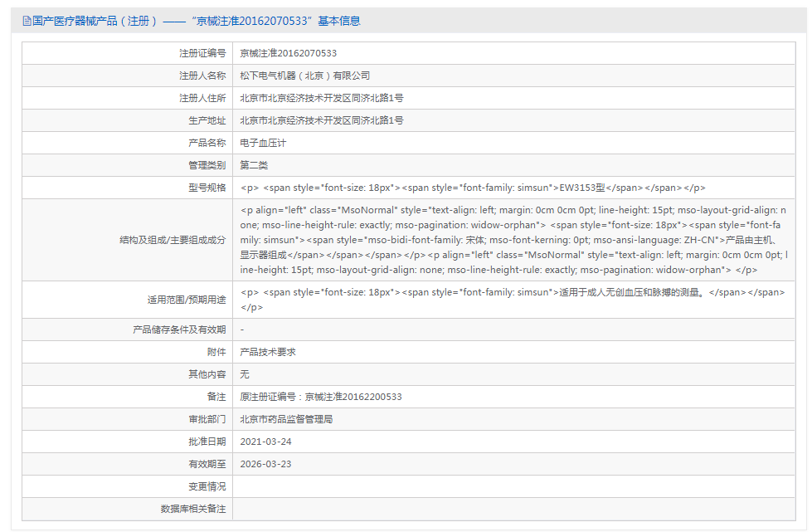This screenshot has width=812, height=532.
Task: Click management category value 第二类
Action: coord(254,165)
